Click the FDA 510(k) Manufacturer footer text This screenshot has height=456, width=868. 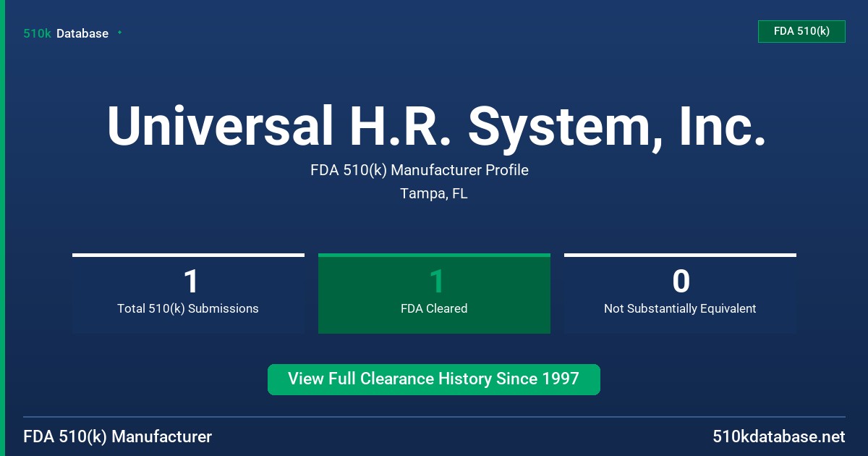point(118,437)
